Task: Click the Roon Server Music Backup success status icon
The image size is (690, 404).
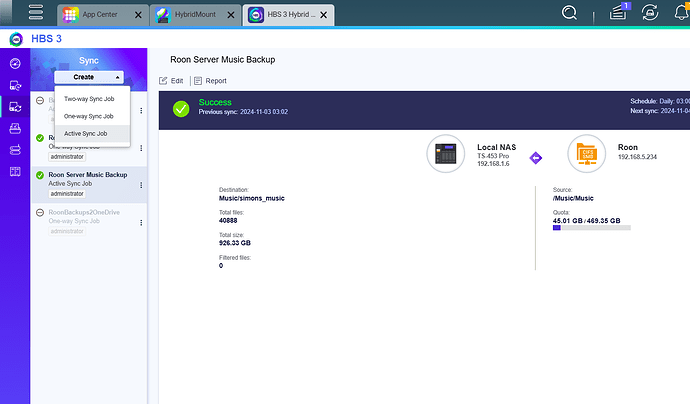Action: pos(40,175)
